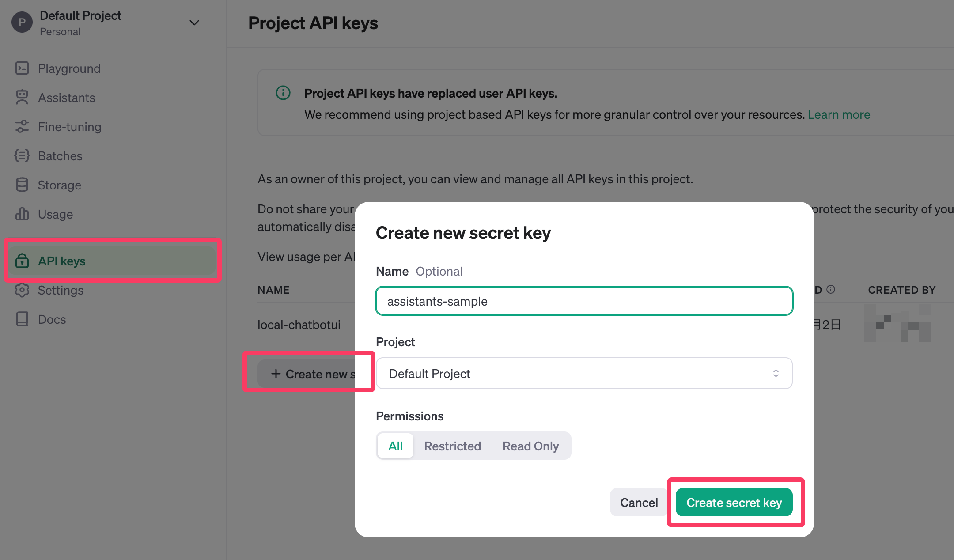Click the Docs book icon
The image size is (954, 560).
22,319
